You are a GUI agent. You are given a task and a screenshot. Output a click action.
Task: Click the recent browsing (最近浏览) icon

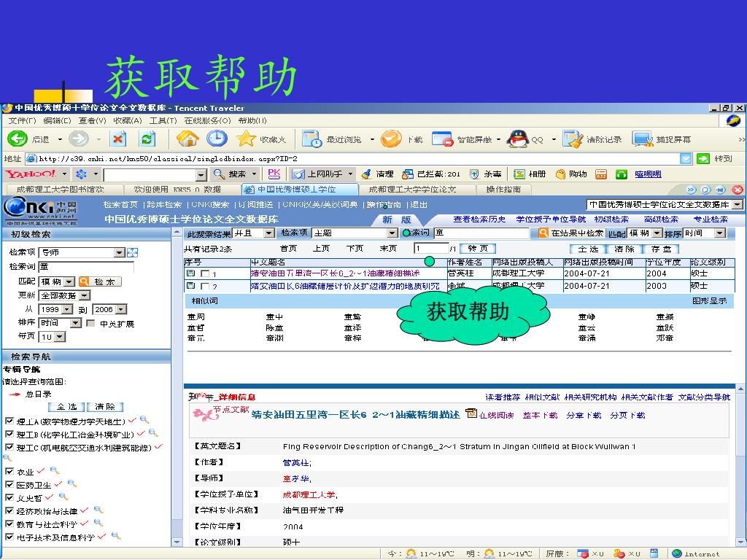pyautogui.click(x=312, y=139)
